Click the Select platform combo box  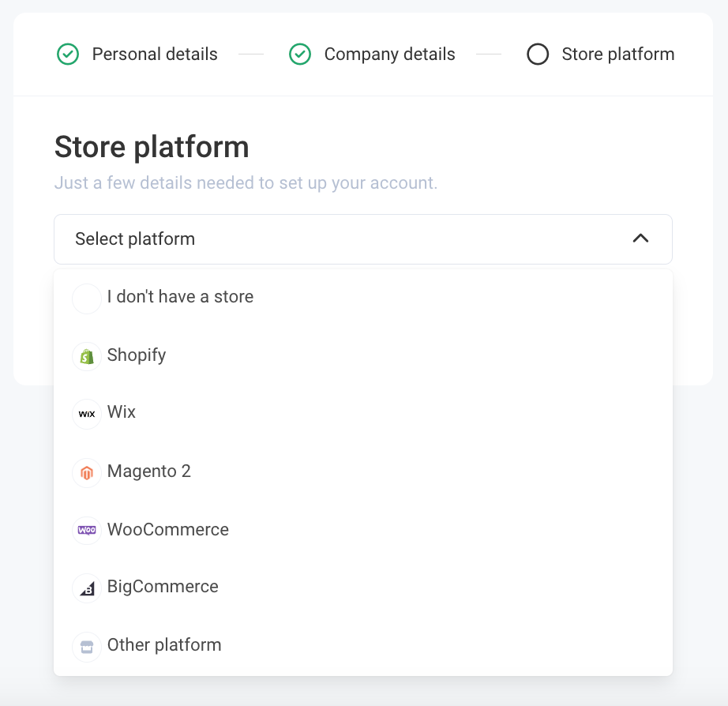pyautogui.click(x=363, y=239)
